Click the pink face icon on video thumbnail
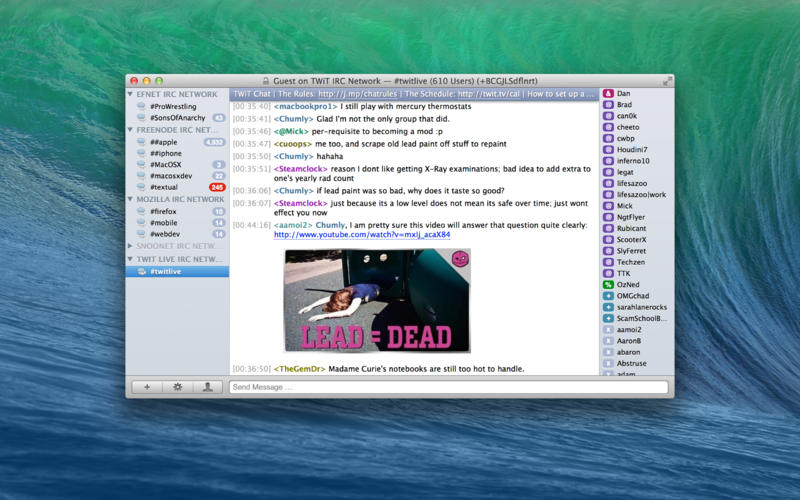This screenshot has width=800, height=500. point(460,259)
